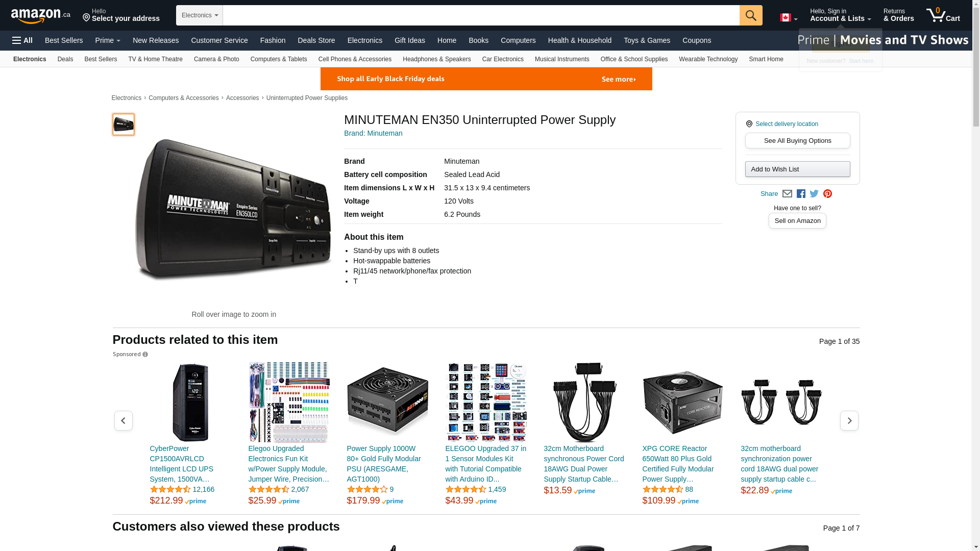Show previous related products page
Screen dimensions: 980x551
123,421
